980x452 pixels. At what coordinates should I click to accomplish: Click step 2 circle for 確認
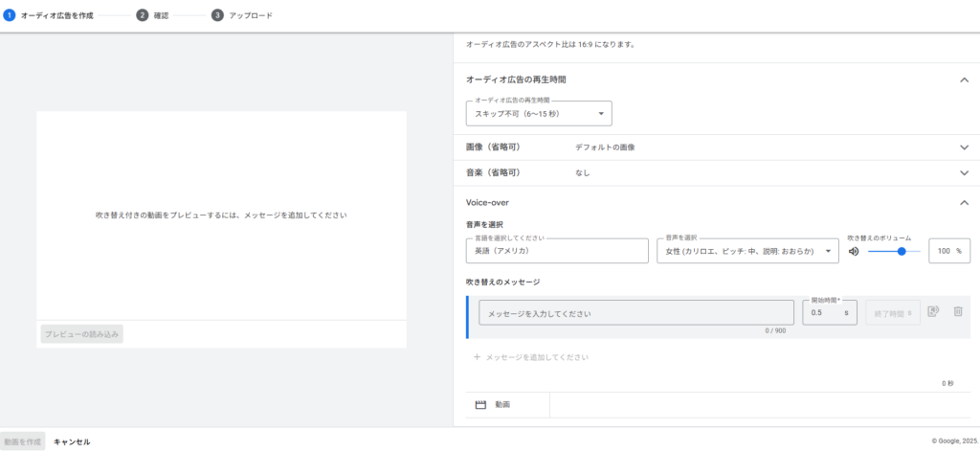pyautogui.click(x=143, y=15)
